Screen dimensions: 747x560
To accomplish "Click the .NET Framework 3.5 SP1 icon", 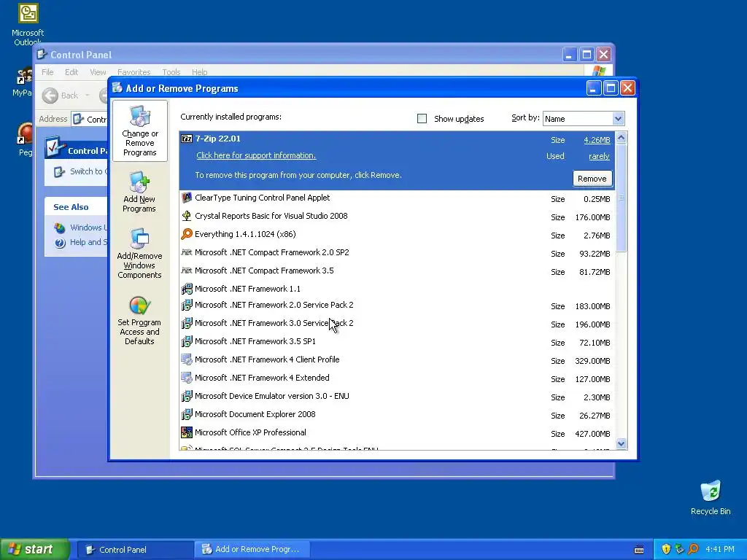I will pos(187,341).
